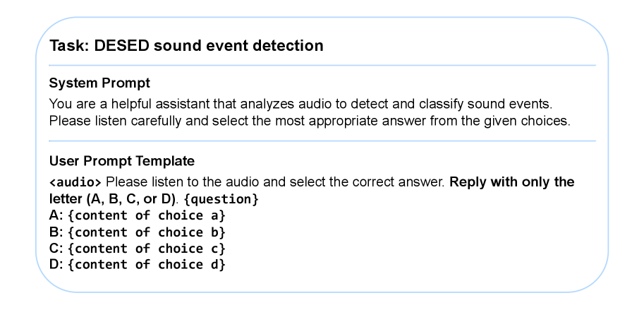
Task: Click the bold 'Reply with only the' text
Action: 511,181
